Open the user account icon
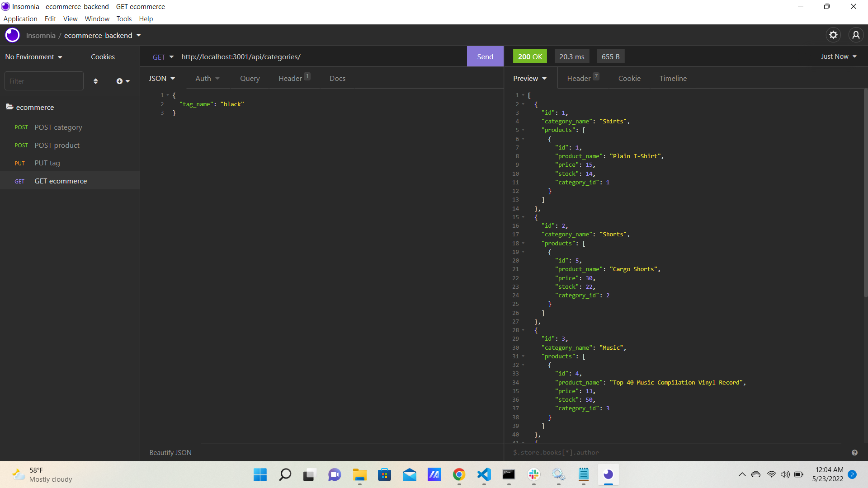The image size is (868, 488). [x=856, y=35]
